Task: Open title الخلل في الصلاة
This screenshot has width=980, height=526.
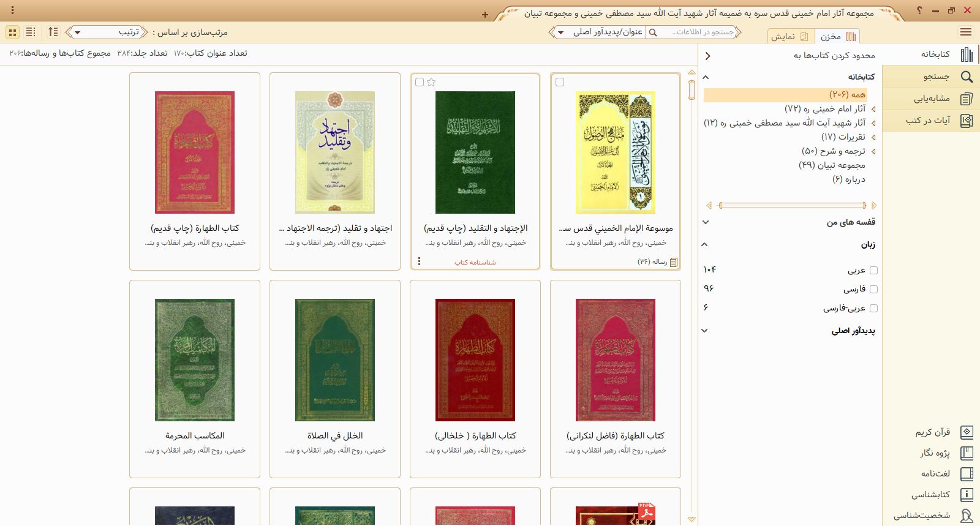Action: point(335,436)
